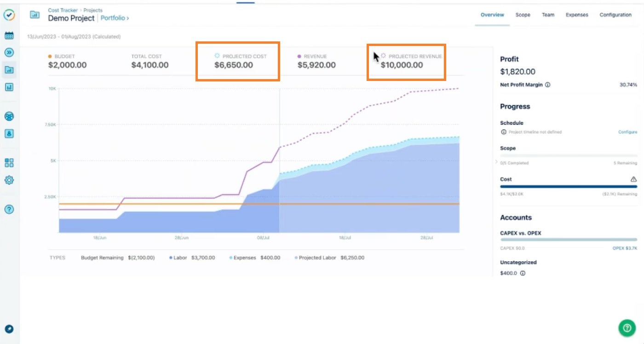Click the Projects breadcrumb link

coord(93,10)
